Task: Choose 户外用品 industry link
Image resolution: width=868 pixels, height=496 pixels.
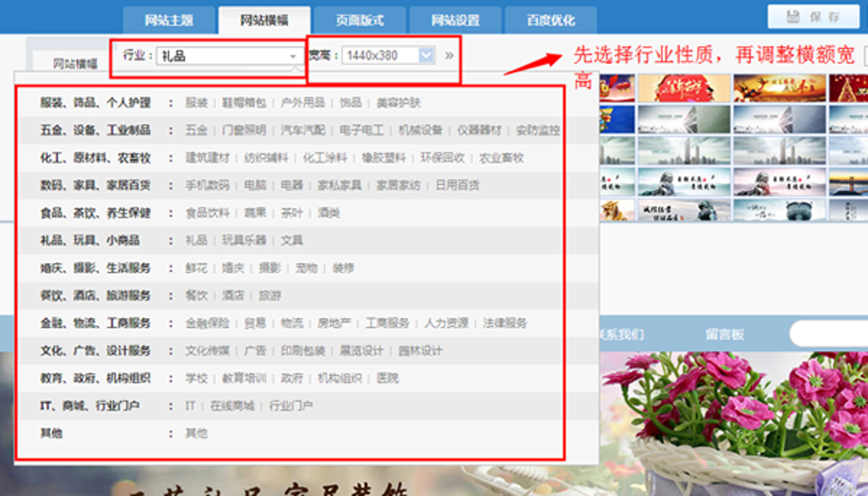Action: coord(303,103)
